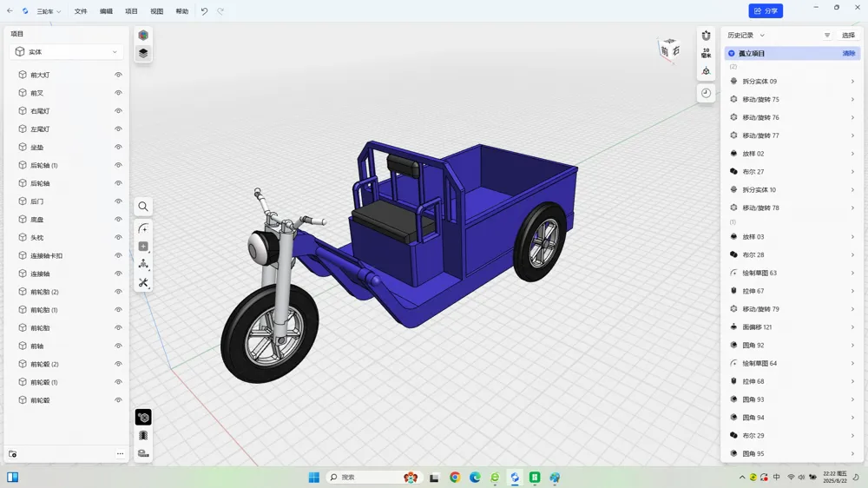Viewport: 868px width, 488px height.
Task: Click the 3D print icon in lower toolbar
Action: pyautogui.click(x=143, y=435)
